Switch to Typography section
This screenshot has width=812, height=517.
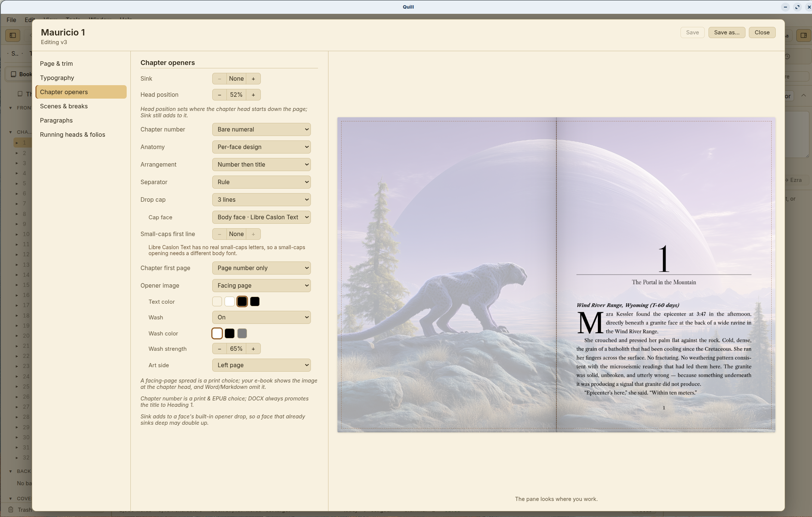[81, 78]
